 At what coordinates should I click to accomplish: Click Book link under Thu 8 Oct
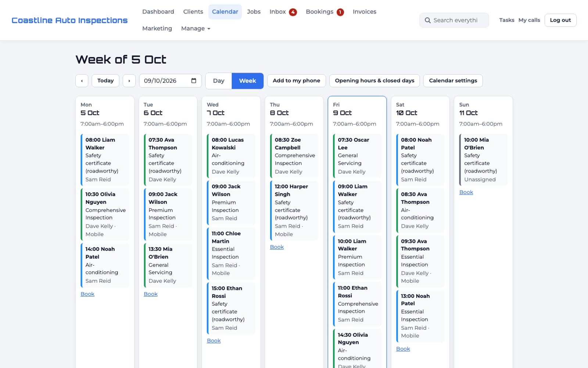click(277, 247)
